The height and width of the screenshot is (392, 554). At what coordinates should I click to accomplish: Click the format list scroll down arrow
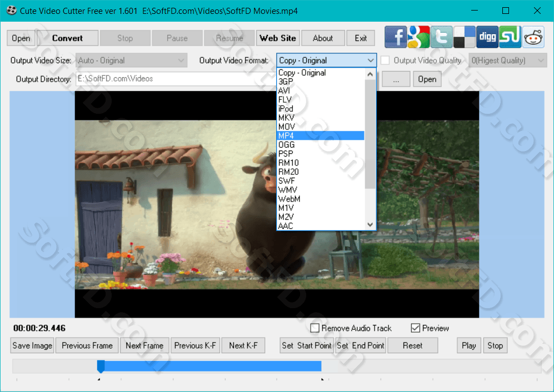click(x=370, y=225)
